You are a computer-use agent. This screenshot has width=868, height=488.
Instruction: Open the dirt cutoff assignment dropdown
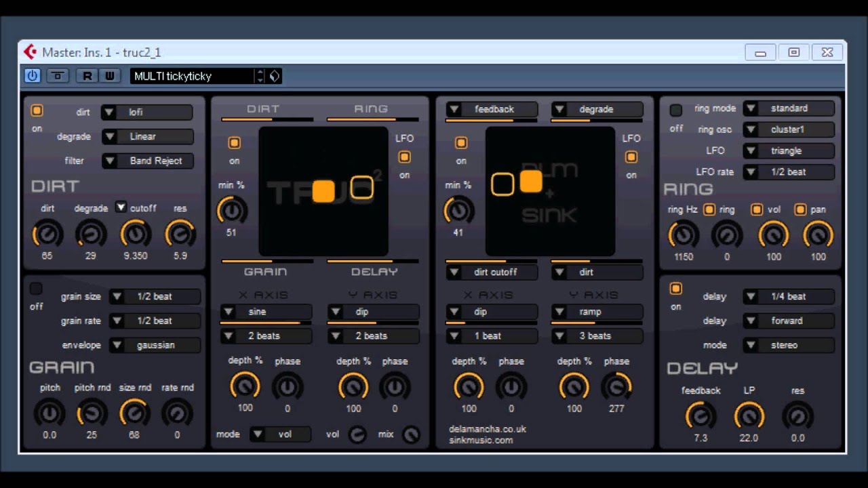tap(492, 272)
